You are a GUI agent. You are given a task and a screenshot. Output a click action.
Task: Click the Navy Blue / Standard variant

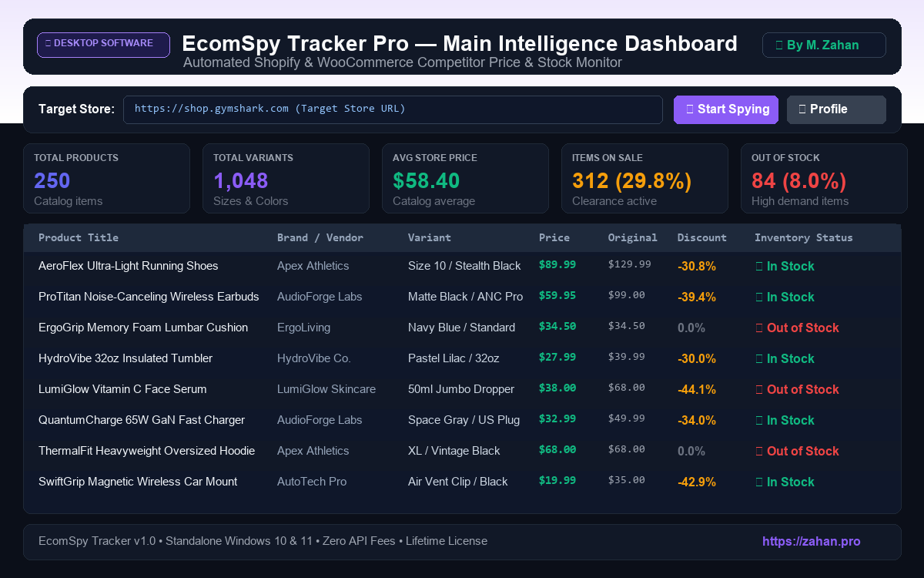pyautogui.click(x=461, y=328)
